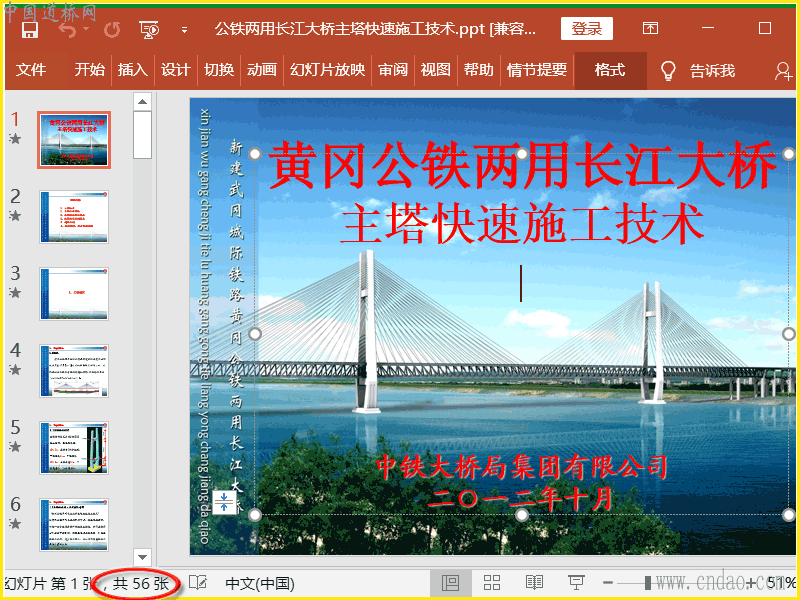
Task: Select slide 4 thumbnail
Action: (x=74, y=371)
